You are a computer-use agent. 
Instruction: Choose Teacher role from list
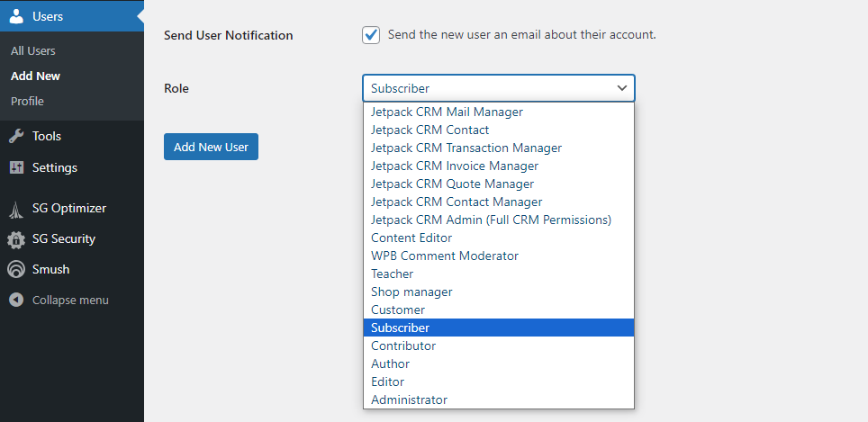tap(499, 274)
